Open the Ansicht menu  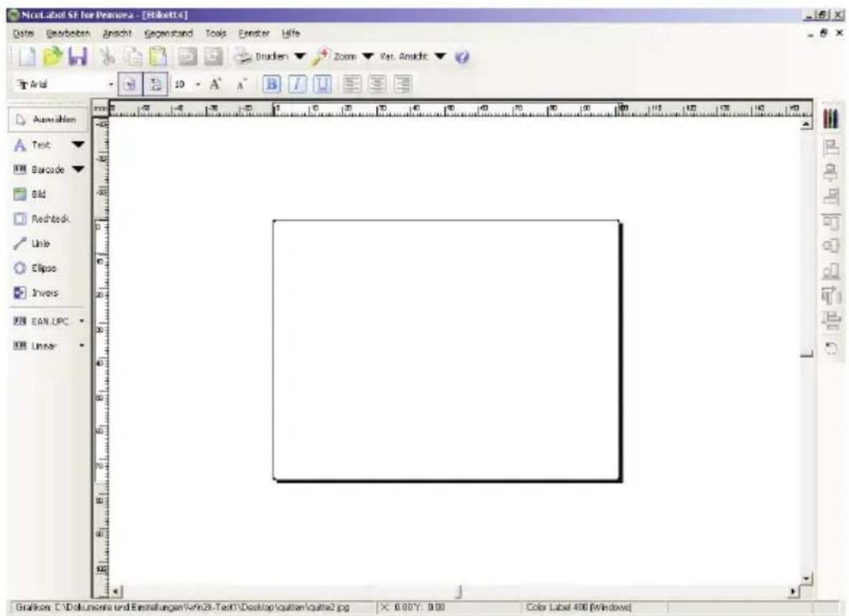pyautogui.click(x=117, y=34)
